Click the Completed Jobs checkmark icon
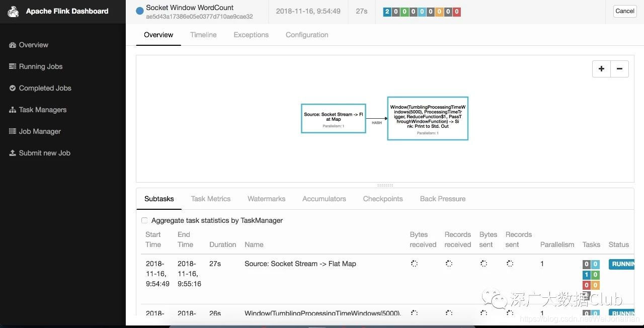Screen dimensions: 644x328 pos(13,88)
